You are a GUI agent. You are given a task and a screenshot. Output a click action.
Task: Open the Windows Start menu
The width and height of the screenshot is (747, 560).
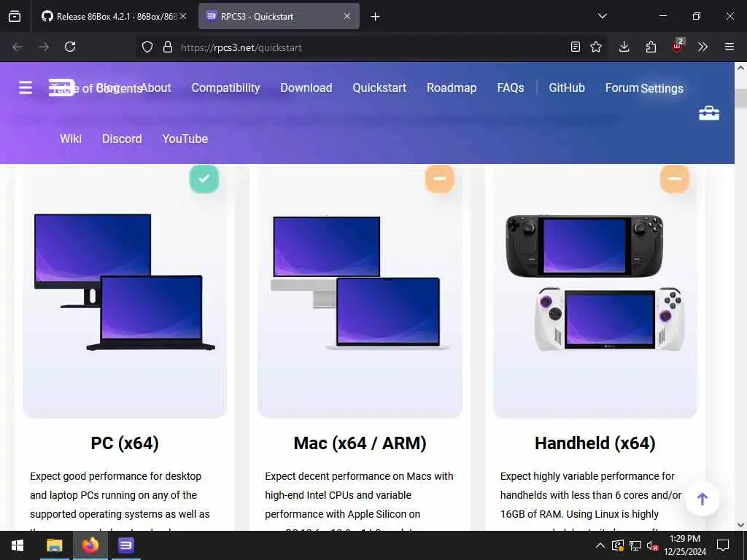[x=18, y=545]
